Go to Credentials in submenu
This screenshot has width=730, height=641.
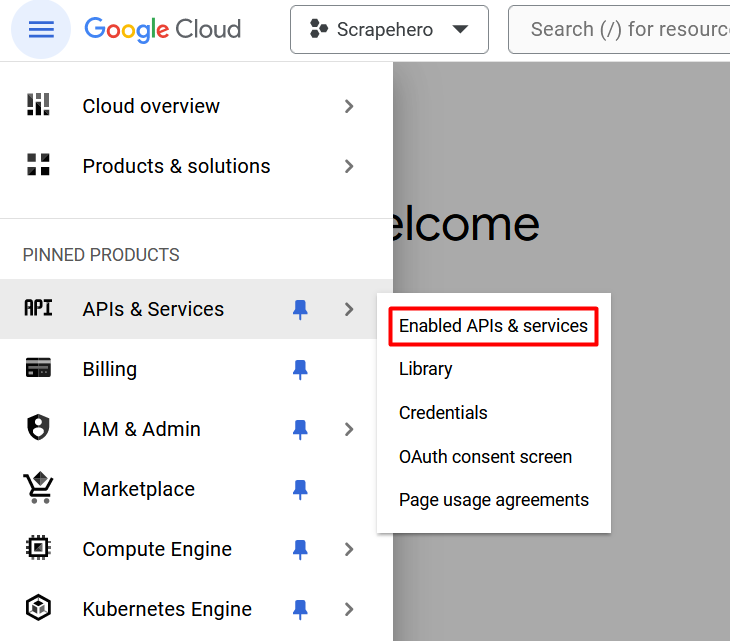[x=443, y=413]
